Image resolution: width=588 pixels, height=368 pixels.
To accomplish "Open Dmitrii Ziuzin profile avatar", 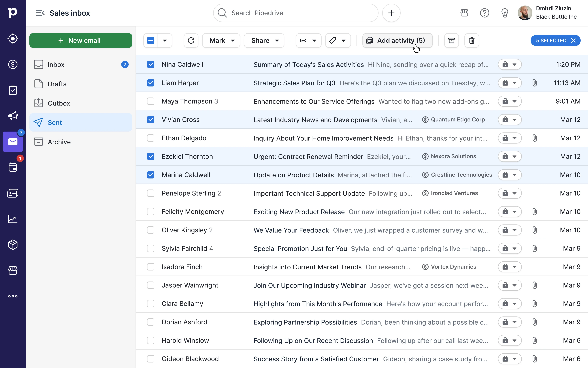I will [x=525, y=13].
